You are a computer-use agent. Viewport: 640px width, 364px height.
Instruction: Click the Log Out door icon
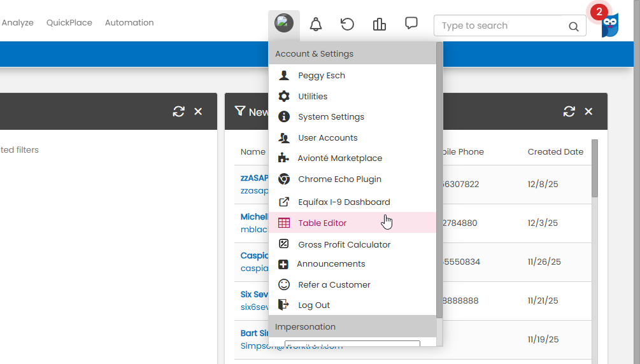pos(283,304)
